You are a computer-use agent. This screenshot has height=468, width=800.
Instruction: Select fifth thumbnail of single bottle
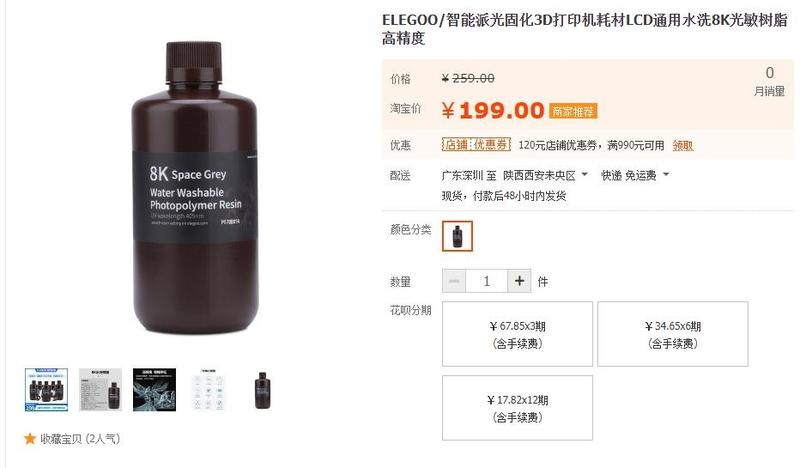coord(262,390)
